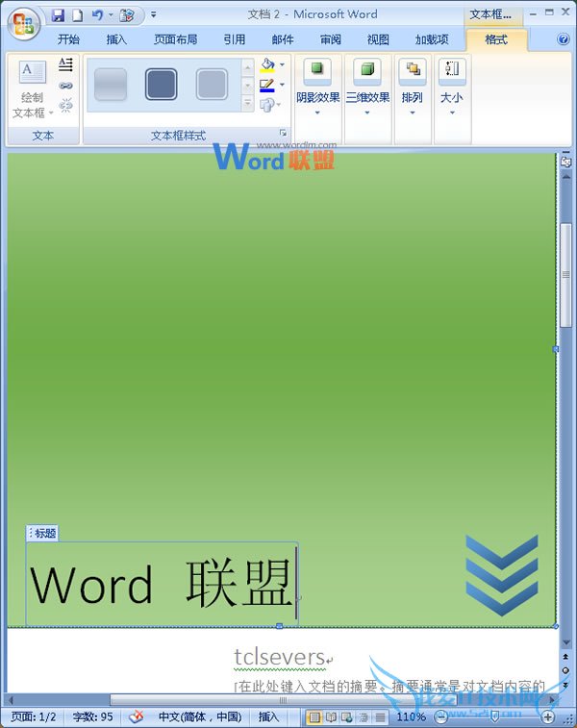Go to the 邮件 tab
The height and width of the screenshot is (728, 577).
point(282,40)
